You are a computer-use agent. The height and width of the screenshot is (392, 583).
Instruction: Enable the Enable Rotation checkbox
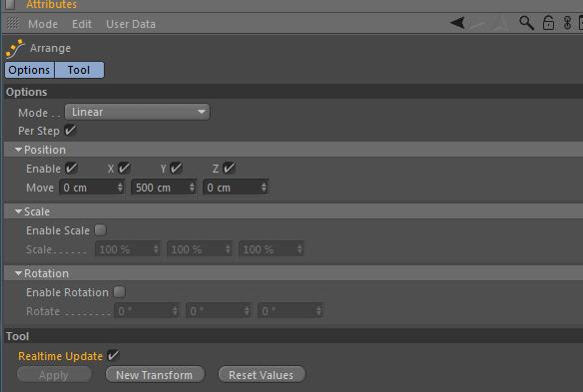click(120, 292)
